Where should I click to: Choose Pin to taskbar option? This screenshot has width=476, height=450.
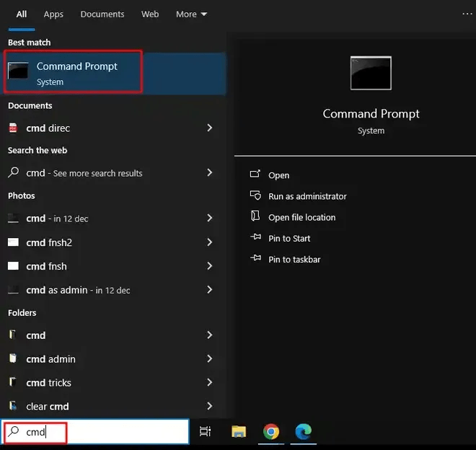294,259
